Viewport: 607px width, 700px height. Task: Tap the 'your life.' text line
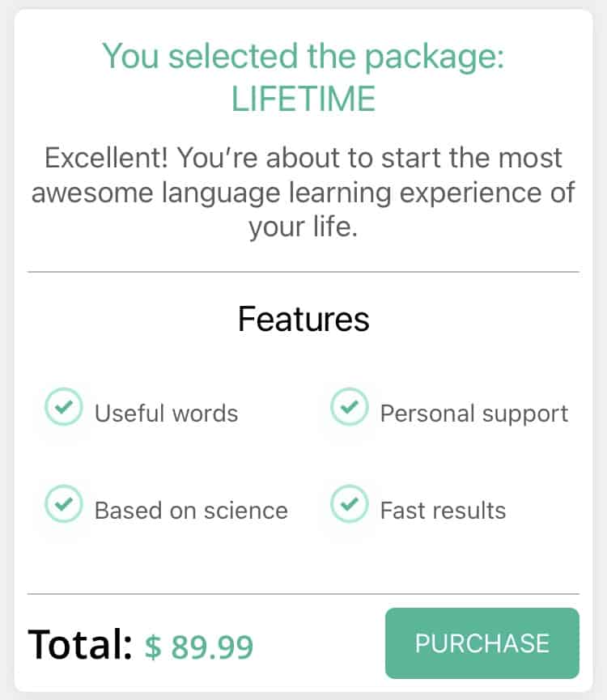coord(303,227)
